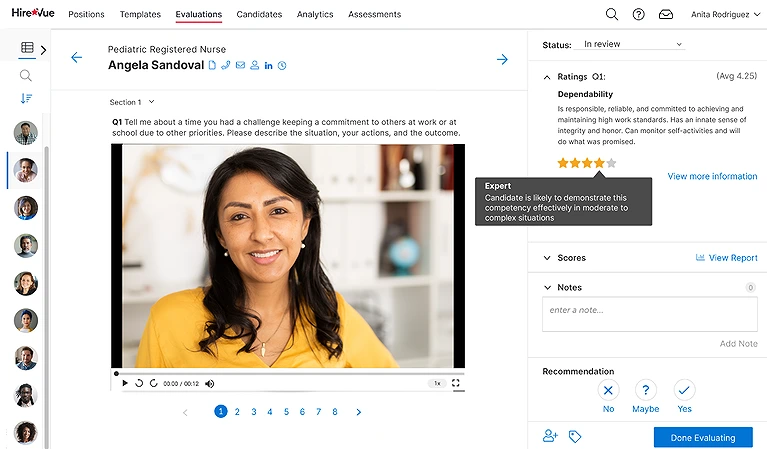Skip forward in the video
Viewport: 767px width, 449px height.
coord(154,383)
